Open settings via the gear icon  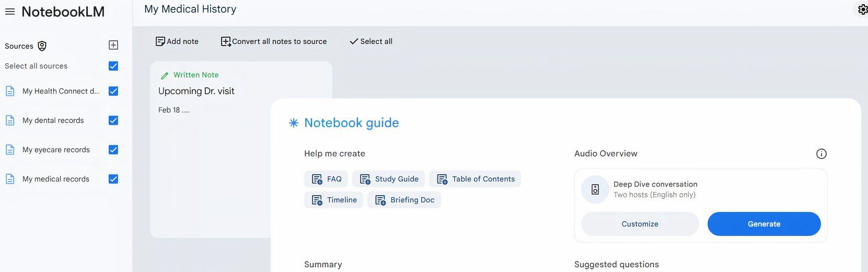[863, 9]
